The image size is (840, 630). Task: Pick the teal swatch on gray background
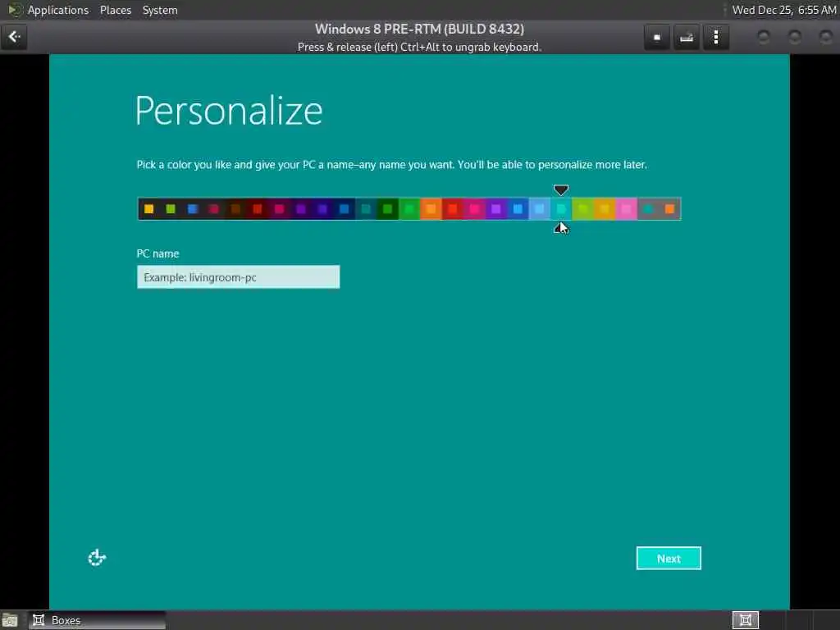pyautogui.click(x=648, y=209)
